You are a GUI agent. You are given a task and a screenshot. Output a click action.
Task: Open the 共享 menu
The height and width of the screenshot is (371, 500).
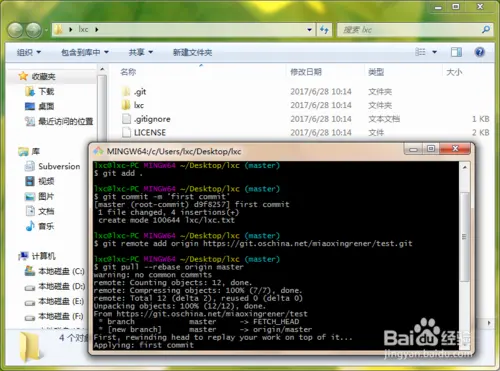click(x=141, y=52)
